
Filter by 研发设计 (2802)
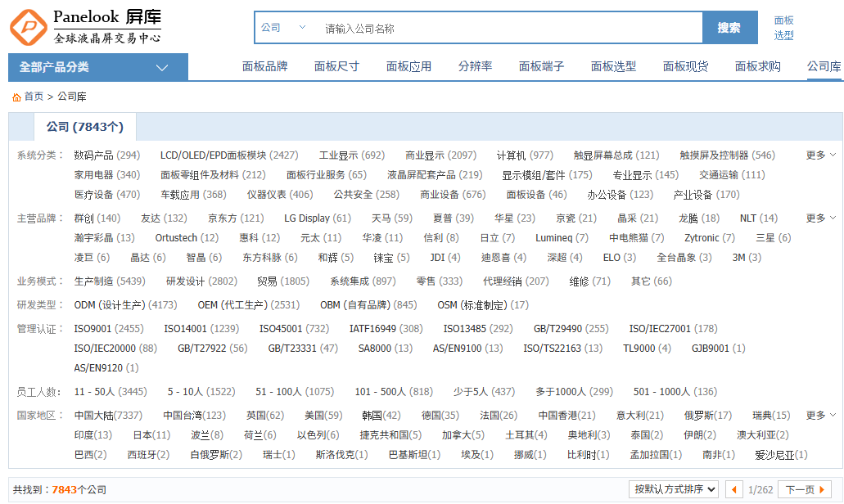coord(202,281)
